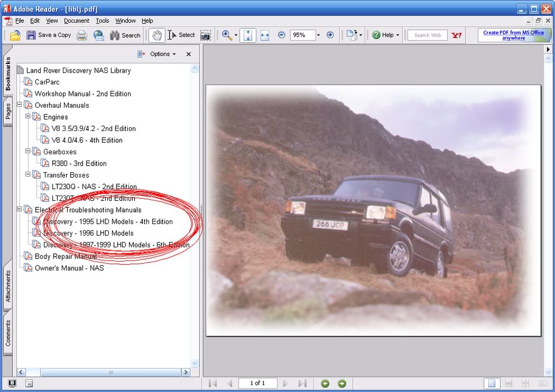Click the Search Web input field
This screenshot has width=555, height=392.
(x=428, y=35)
